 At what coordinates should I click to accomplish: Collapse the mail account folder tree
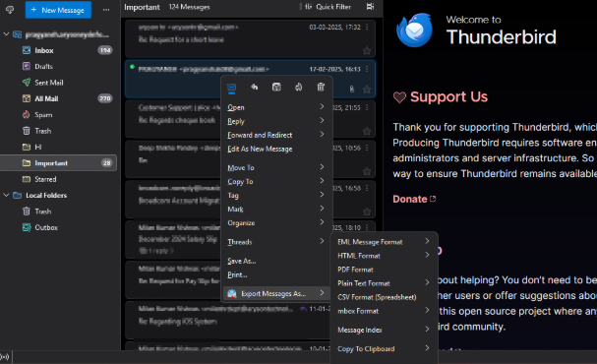(6, 34)
